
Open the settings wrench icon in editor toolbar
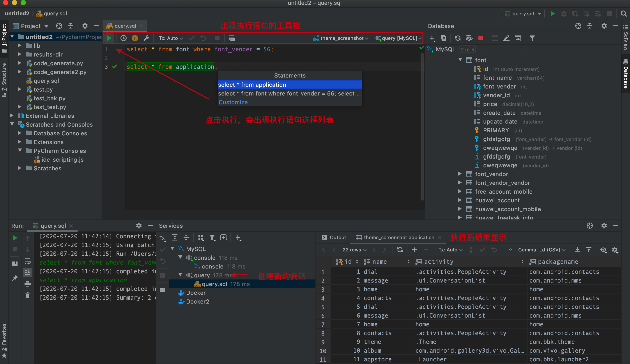tap(147, 38)
